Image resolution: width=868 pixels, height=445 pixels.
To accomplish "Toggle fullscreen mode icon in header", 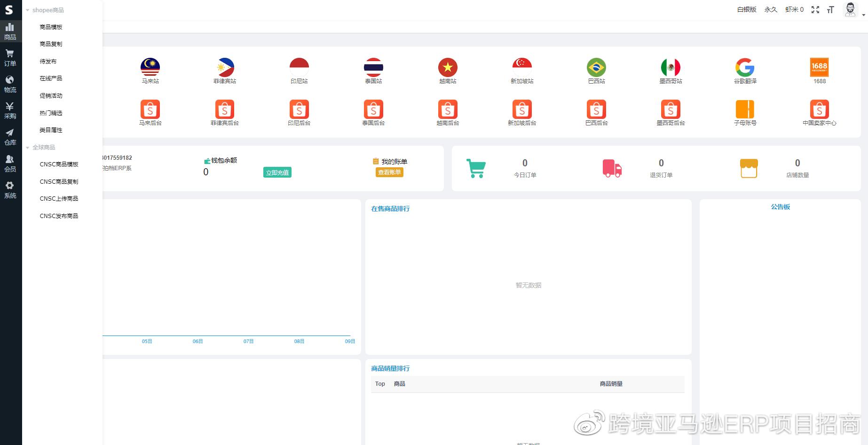I will tap(815, 10).
